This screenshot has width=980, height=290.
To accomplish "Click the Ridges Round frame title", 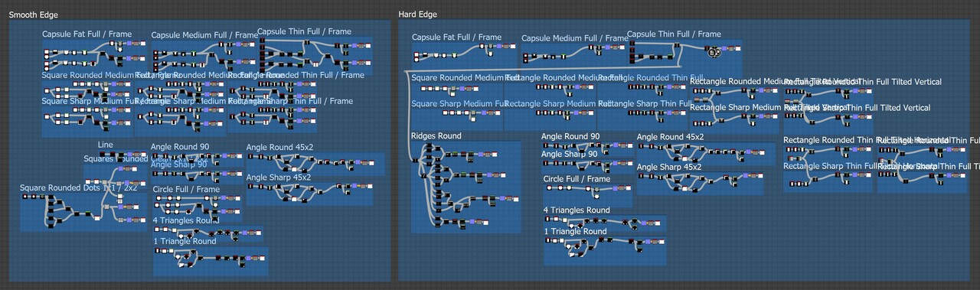I will pos(436,135).
